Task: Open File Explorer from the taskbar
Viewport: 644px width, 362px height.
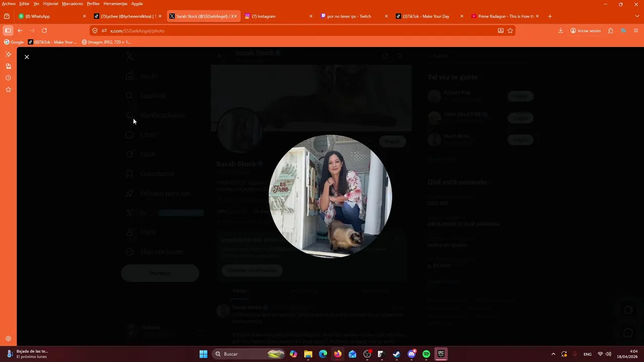Action: click(x=308, y=354)
